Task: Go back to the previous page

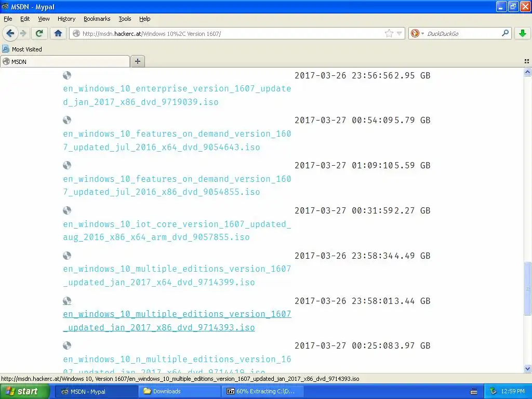Action: coord(10,33)
